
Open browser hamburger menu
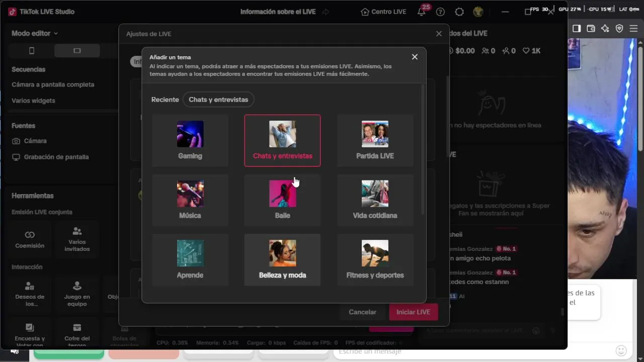coord(633,29)
